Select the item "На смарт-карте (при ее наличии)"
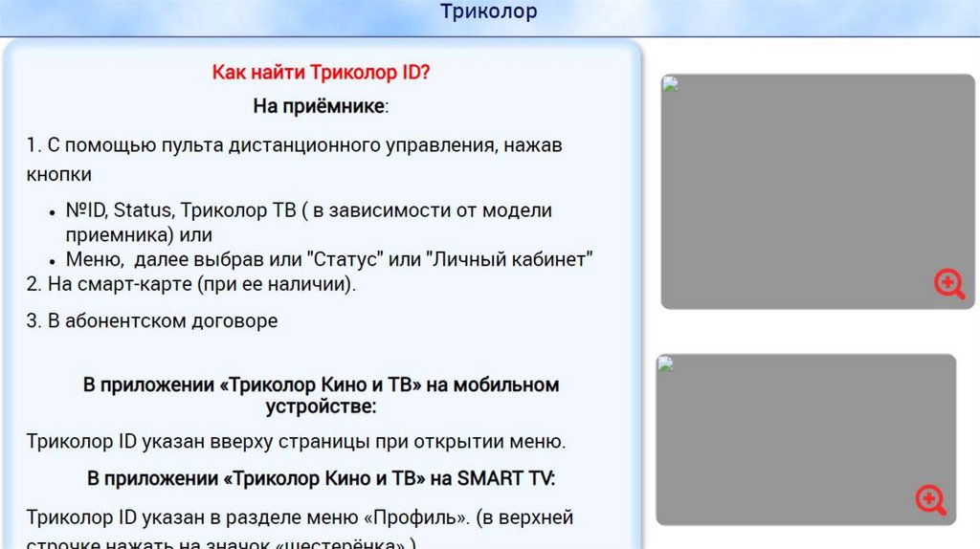980x549 pixels. click(191, 285)
